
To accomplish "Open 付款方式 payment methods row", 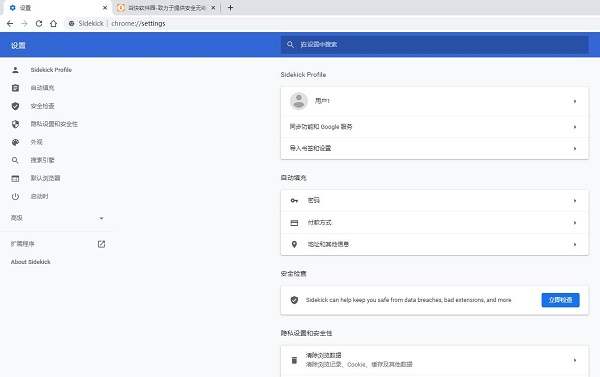I will tap(434, 222).
